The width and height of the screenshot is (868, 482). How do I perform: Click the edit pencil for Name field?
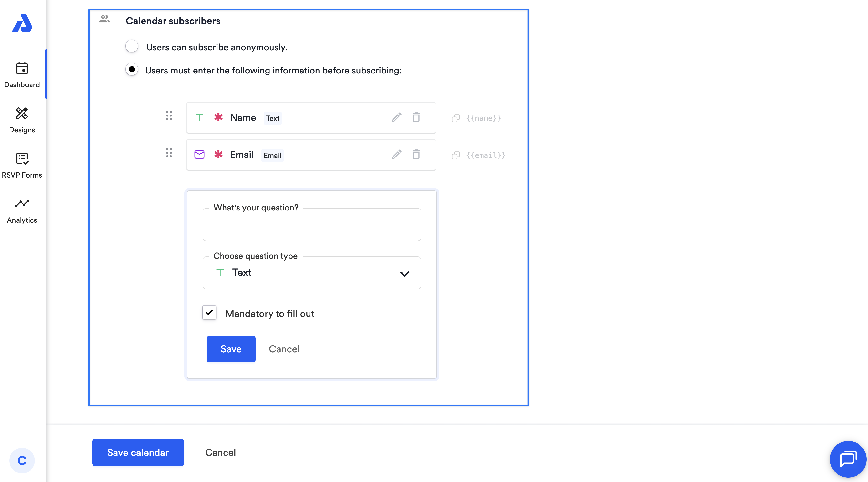397,118
